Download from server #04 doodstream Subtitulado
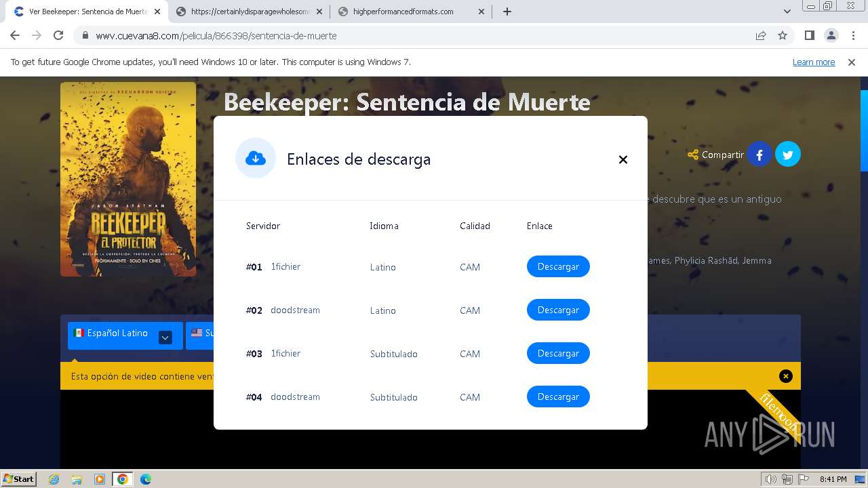This screenshot has height=488, width=868. 558,396
